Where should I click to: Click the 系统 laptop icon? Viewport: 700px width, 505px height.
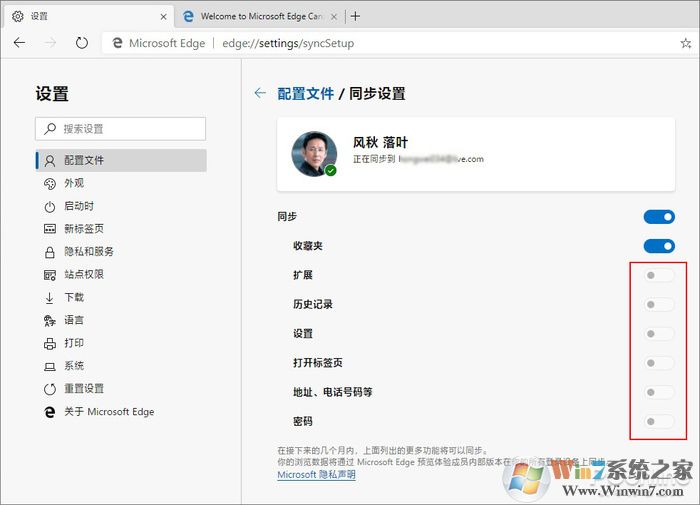pyautogui.click(x=50, y=367)
